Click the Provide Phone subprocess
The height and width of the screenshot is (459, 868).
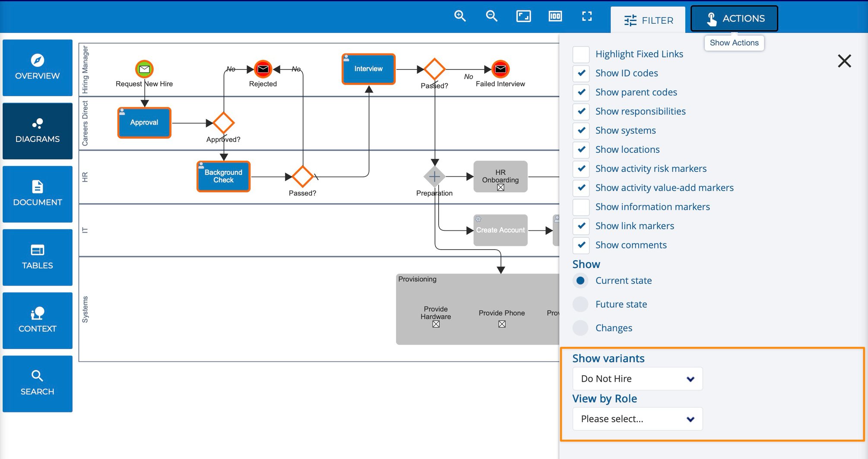502,318
